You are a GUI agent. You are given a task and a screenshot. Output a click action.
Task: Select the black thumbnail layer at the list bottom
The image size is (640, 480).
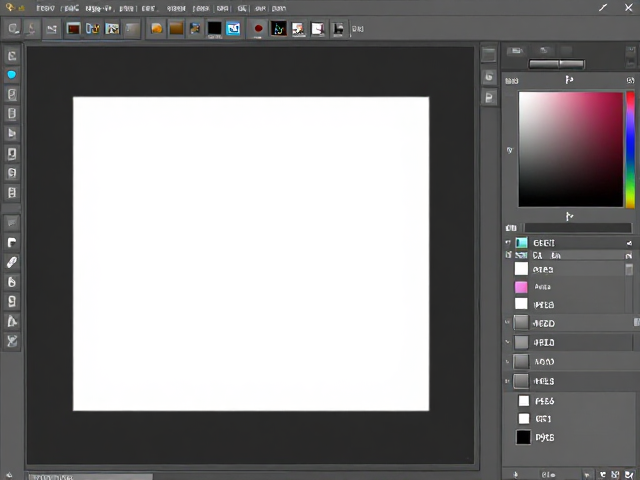point(569,437)
